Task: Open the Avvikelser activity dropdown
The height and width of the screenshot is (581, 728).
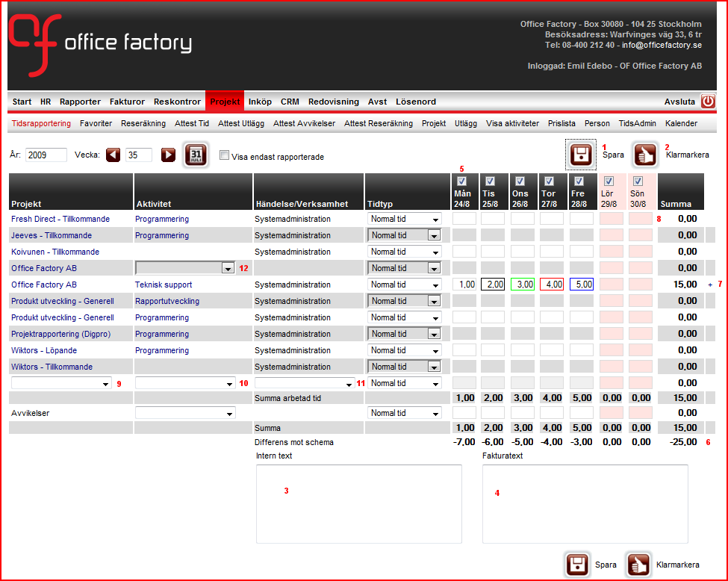Action: click(x=184, y=413)
